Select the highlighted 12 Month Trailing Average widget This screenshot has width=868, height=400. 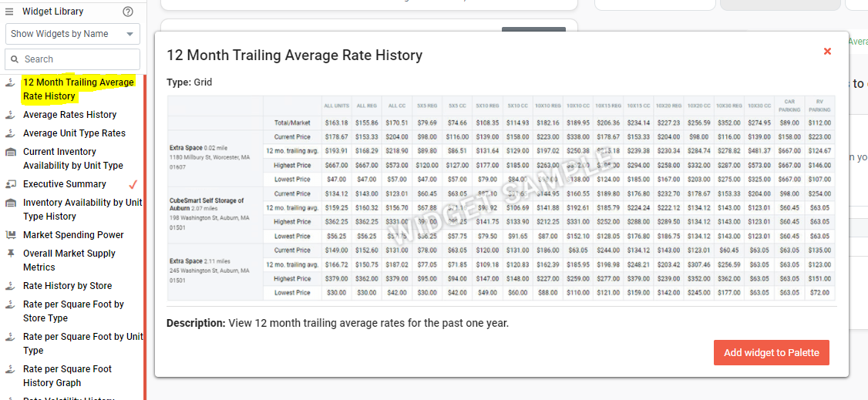coord(78,89)
